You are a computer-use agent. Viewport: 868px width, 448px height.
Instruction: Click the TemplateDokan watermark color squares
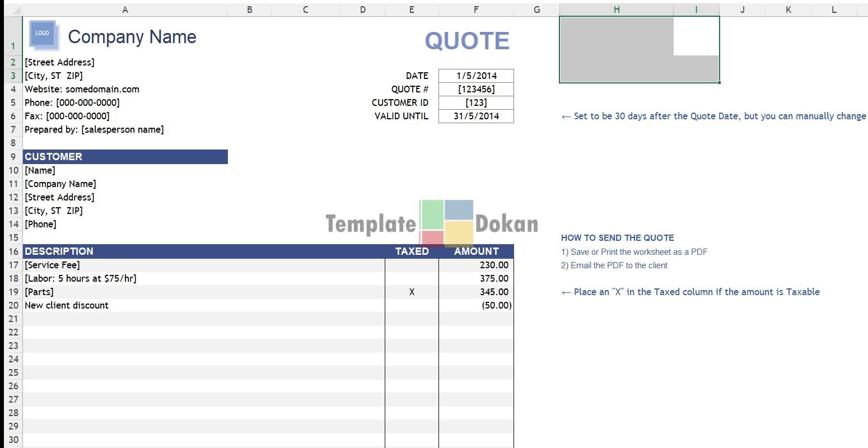click(x=446, y=223)
